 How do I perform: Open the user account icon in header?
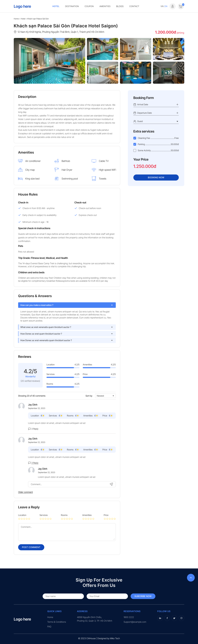[172, 6]
